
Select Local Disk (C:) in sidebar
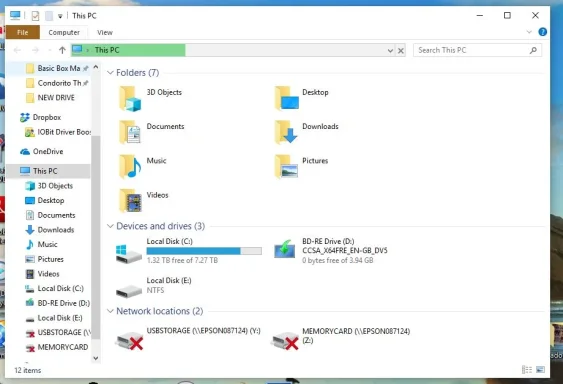[x=54, y=288]
